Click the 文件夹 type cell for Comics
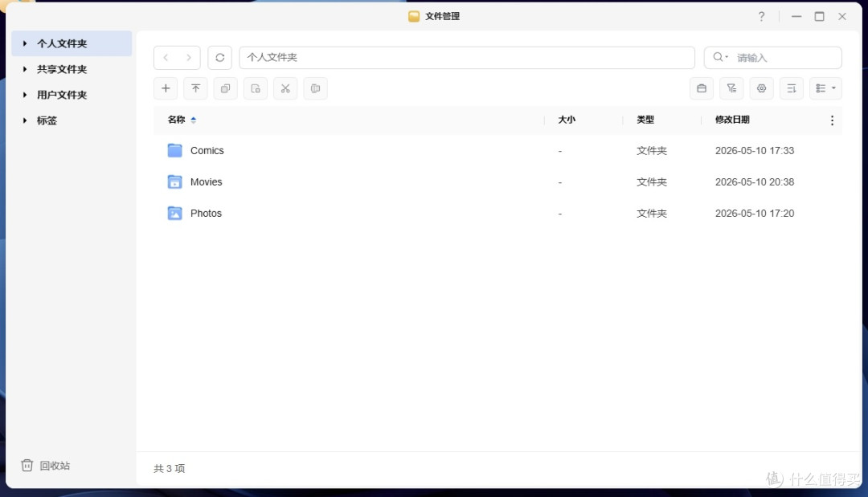This screenshot has width=868, height=497. pos(652,150)
